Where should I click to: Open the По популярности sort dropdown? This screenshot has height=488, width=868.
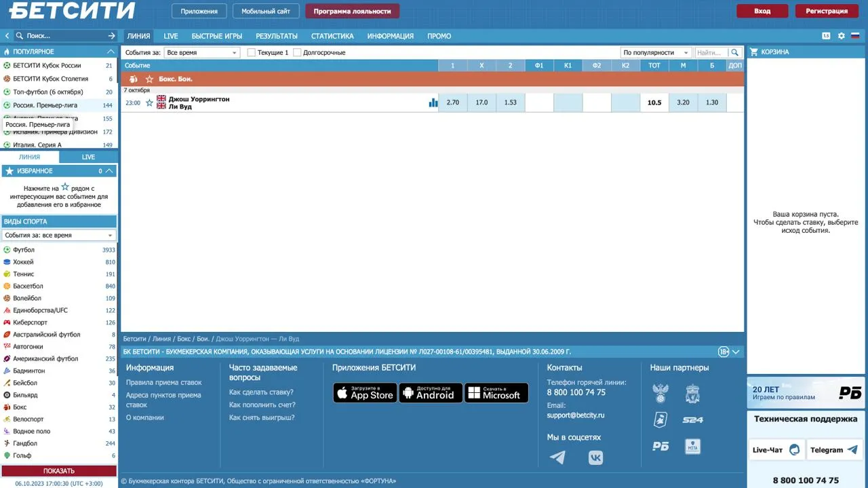(x=656, y=52)
